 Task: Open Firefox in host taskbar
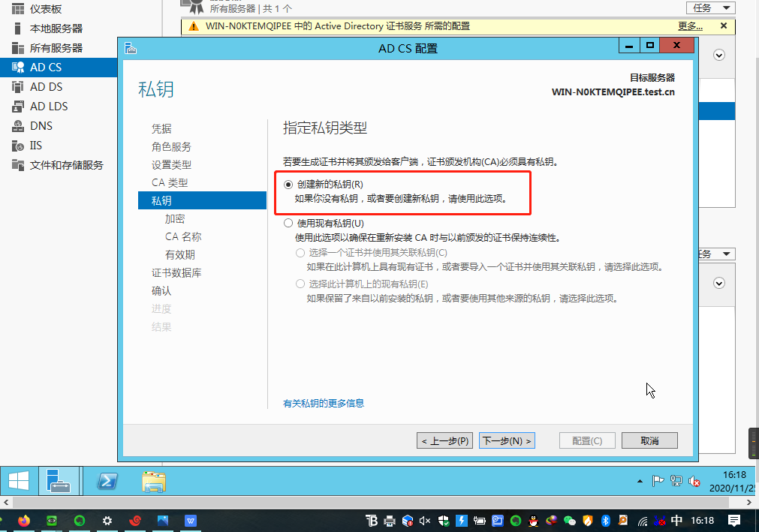tap(24, 521)
